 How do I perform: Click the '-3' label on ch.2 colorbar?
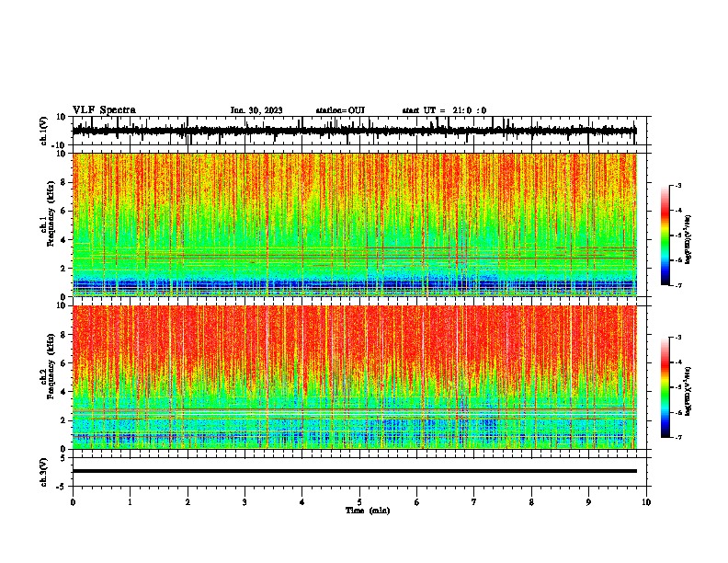coord(677,338)
